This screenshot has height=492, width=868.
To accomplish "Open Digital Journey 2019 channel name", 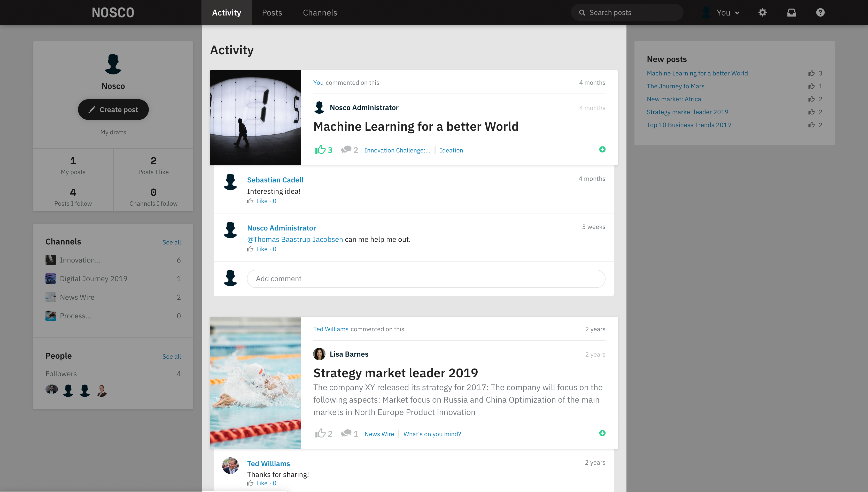I will 94,279.
